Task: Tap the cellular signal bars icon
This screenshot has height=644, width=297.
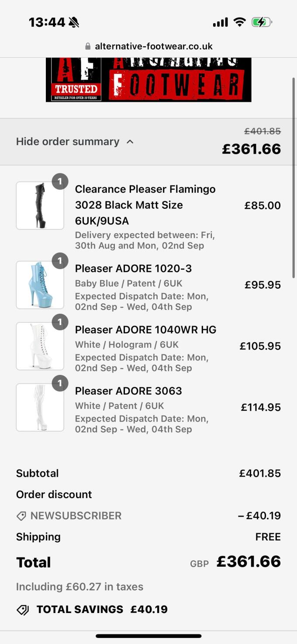Action: point(220,22)
